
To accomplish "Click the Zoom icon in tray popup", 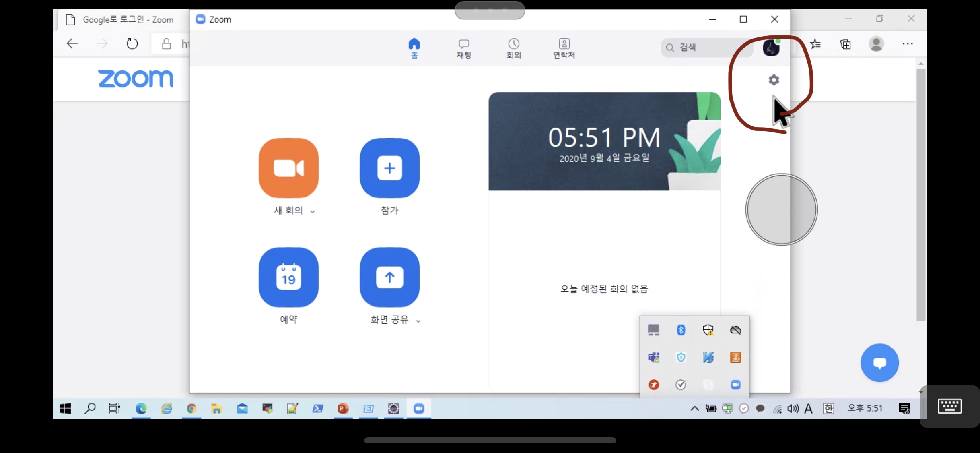I will pyautogui.click(x=735, y=385).
